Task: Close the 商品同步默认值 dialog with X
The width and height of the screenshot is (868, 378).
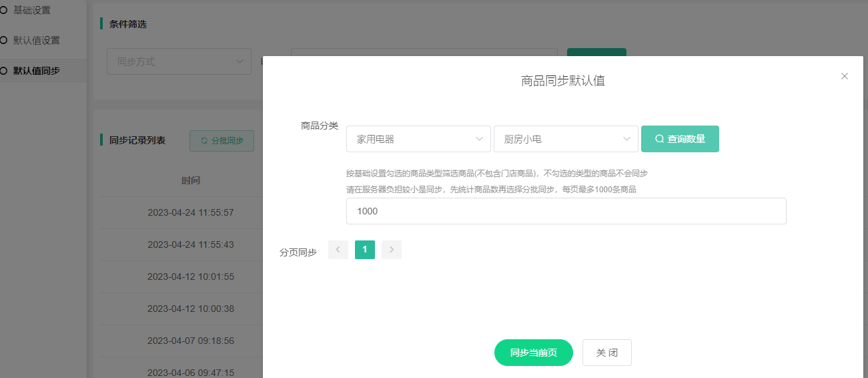Action: (x=844, y=76)
